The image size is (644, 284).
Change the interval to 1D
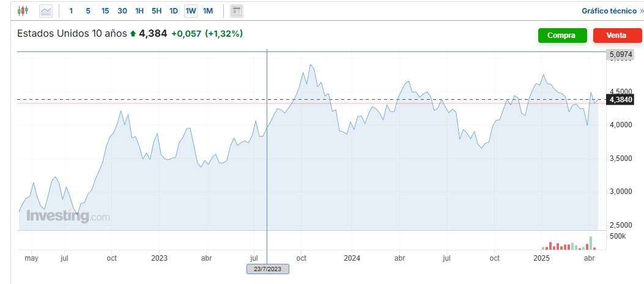(174, 11)
